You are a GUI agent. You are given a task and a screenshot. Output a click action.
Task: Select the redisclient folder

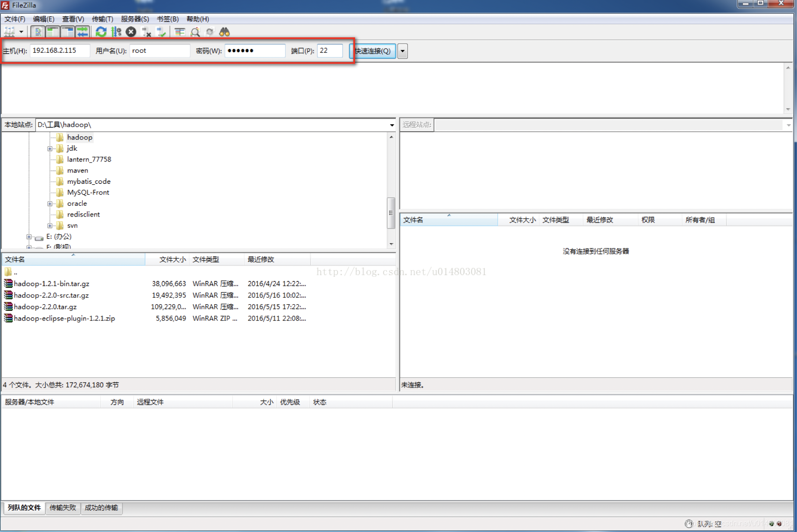tap(84, 214)
